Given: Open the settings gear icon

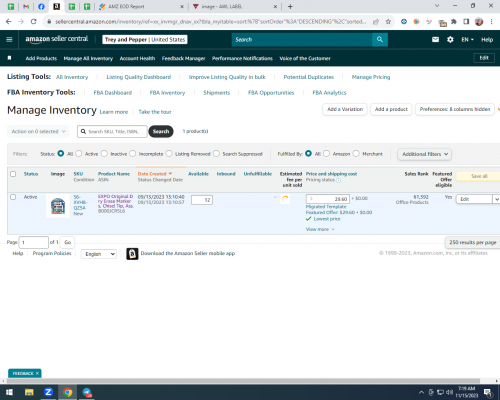Looking at the screenshot, I should pyautogui.click(x=450, y=39).
